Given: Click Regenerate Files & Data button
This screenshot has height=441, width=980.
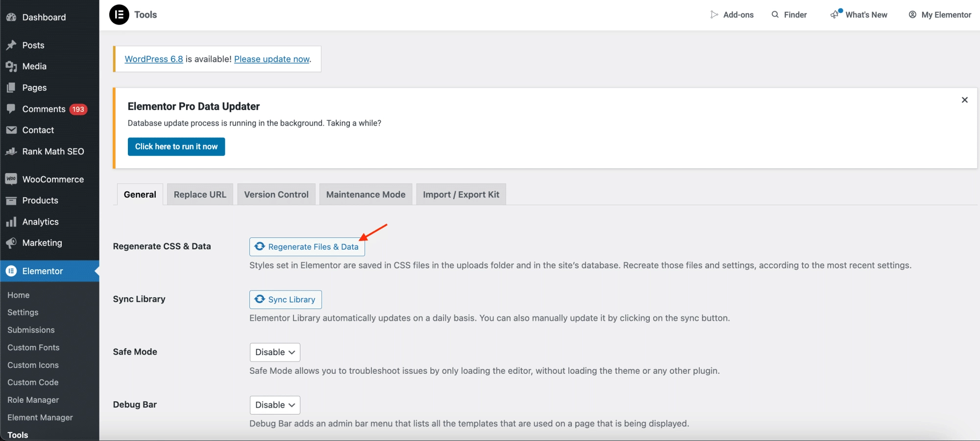Looking at the screenshot, I should pos(307,247).
